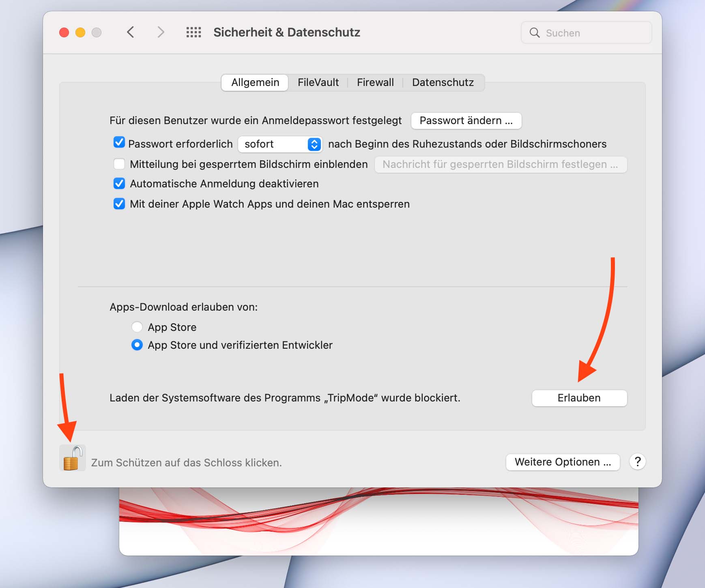Click the magnifying glass search icon
The image size is (705, 588).
(x=535, y=33)
